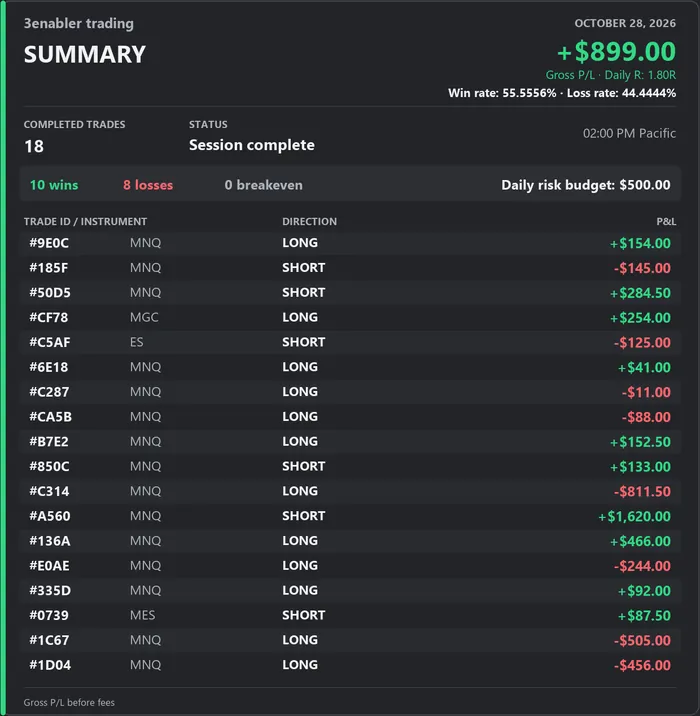Click the +$254.00 P&L value

(x=640, y=318)
